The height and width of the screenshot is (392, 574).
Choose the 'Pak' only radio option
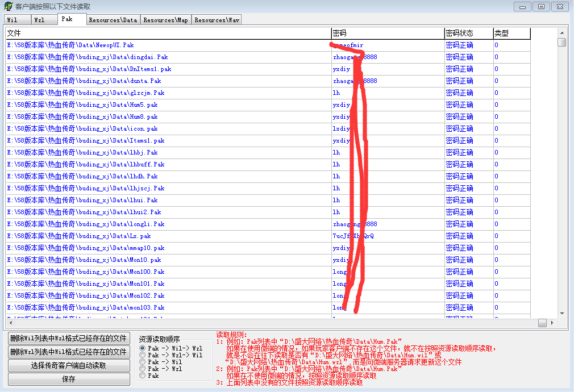tap(143, 375)
